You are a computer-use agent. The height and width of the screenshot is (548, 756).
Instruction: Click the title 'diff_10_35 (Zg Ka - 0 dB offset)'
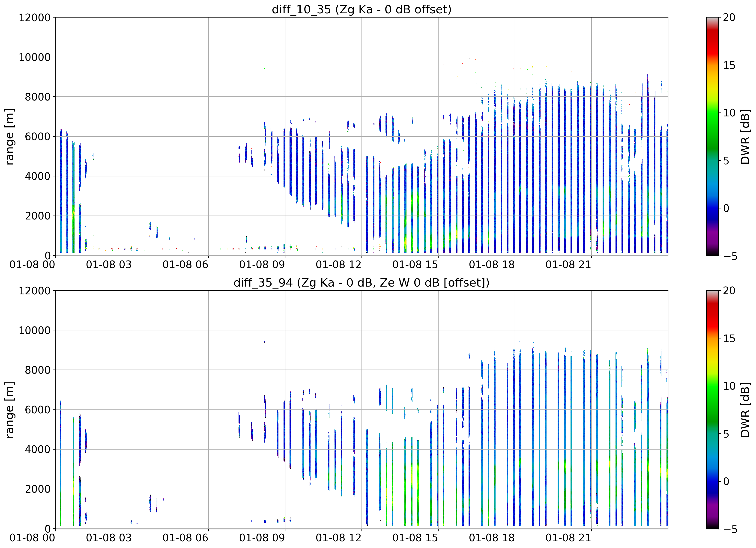362,9
